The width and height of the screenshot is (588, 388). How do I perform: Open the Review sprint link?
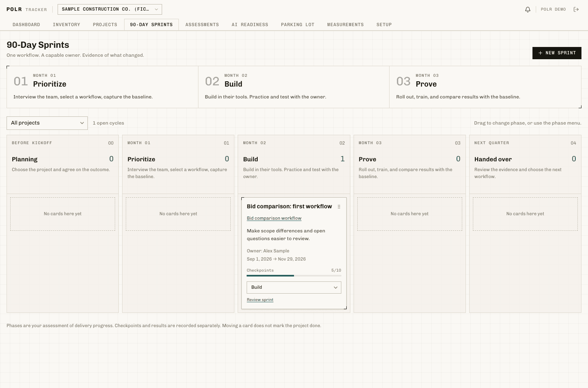point(260,300)
